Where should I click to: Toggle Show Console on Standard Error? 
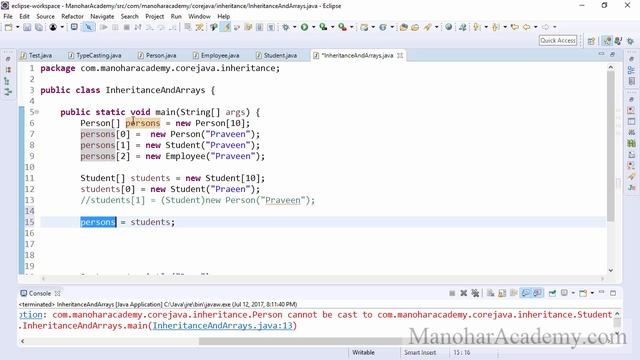pos(538,293)
